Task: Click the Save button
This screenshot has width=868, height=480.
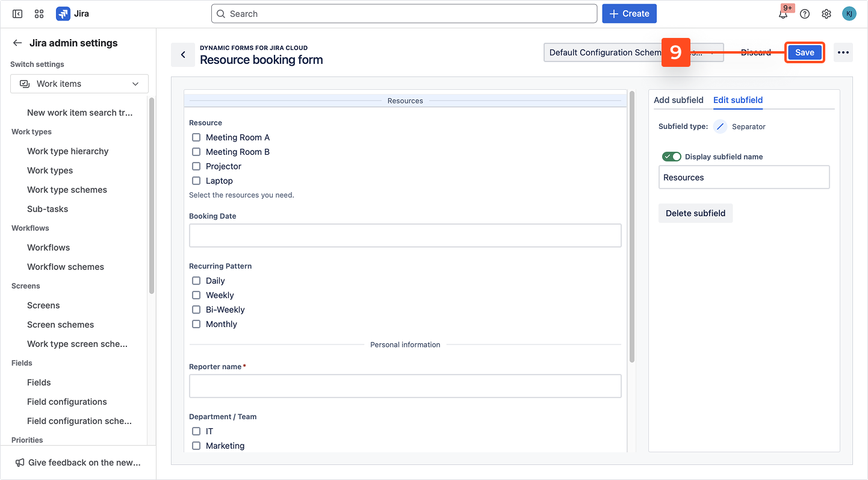Action: (x=804, y=52)
